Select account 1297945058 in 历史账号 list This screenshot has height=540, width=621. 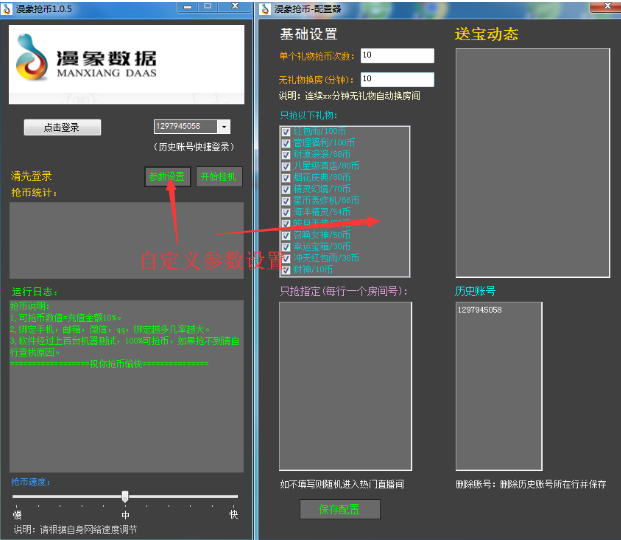480,310
